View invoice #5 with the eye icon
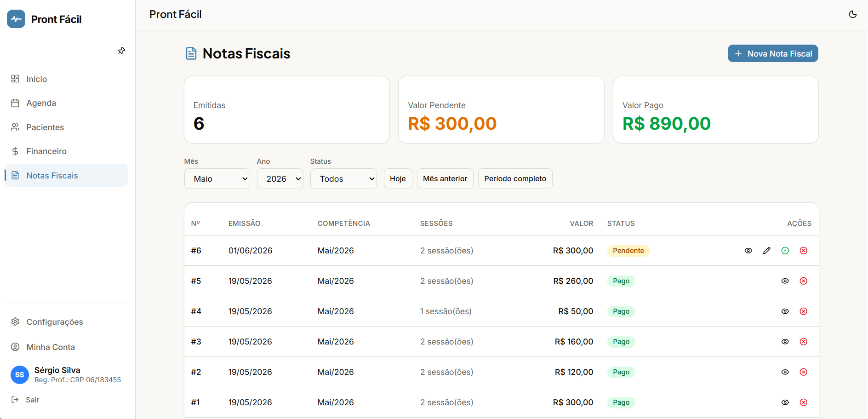The image size is (868, 419). (785, 281)
